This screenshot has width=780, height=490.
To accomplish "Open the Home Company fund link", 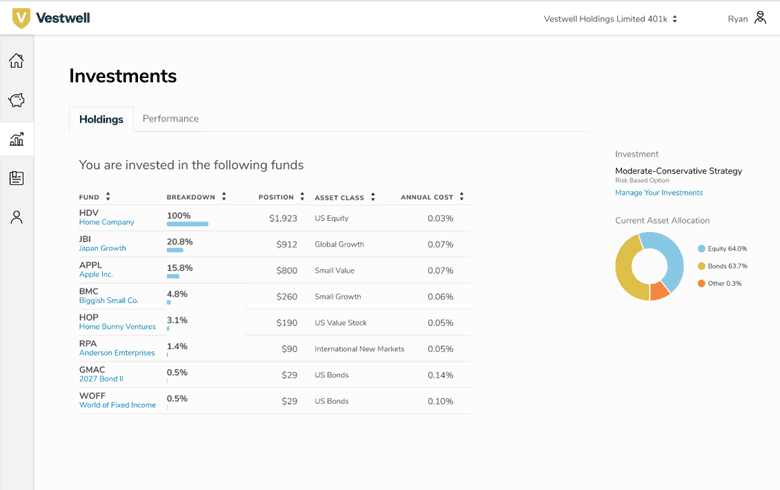I will click(x=106, y=222).
